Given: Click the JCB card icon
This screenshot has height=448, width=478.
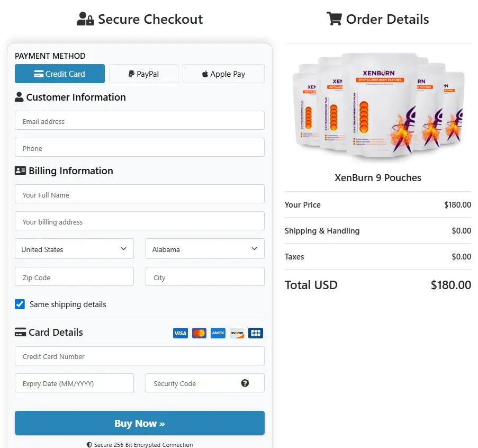Looking at the screenshot, I should pos(255,333).
